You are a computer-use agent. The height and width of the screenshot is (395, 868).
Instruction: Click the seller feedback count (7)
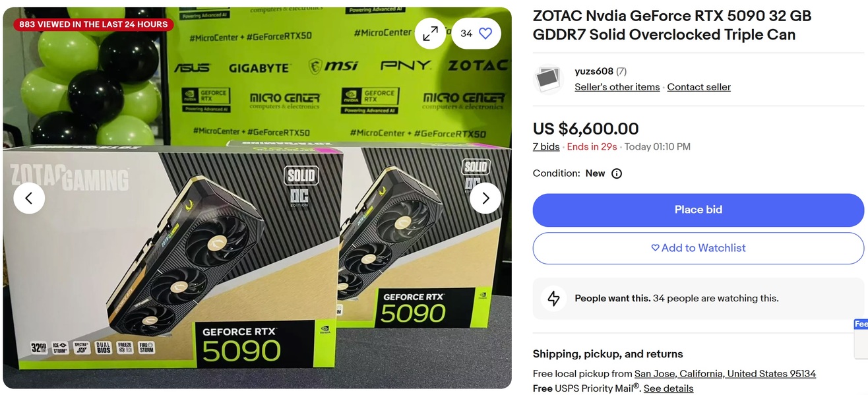tap(621, 71)
